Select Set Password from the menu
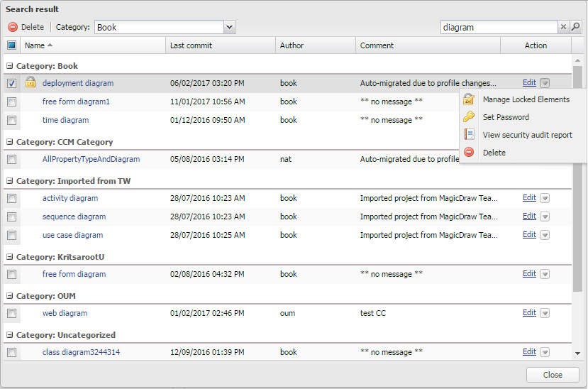This screenshot has width=588, height=389. point(506,117)
